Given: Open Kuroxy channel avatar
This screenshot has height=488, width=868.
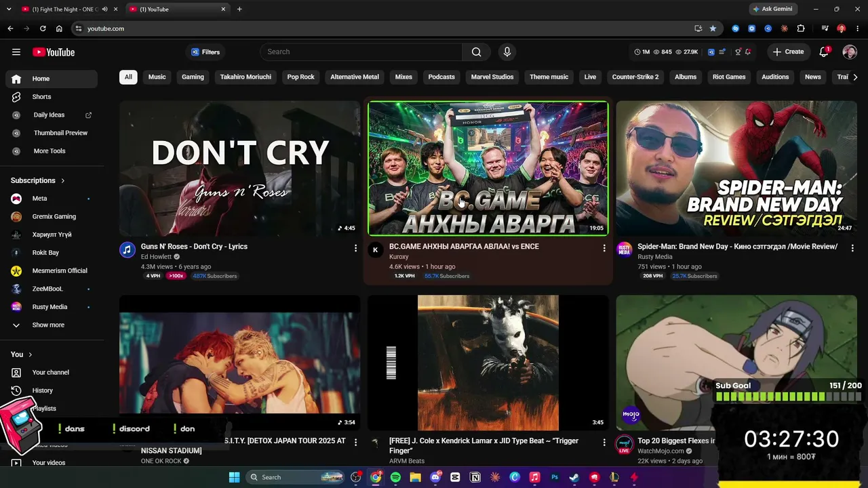Looking at the screenshot, I should click(376, 250).
